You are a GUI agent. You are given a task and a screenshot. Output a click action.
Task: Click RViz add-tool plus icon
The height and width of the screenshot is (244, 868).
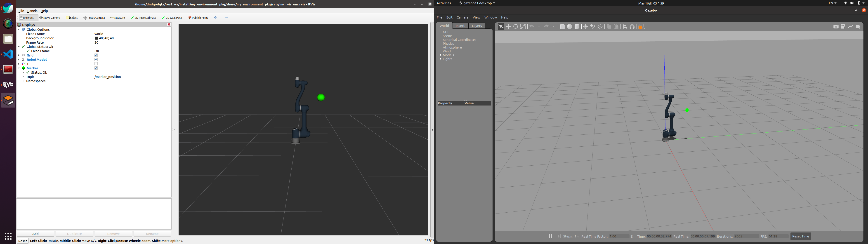pyautogui.click(x=216, y=18)
